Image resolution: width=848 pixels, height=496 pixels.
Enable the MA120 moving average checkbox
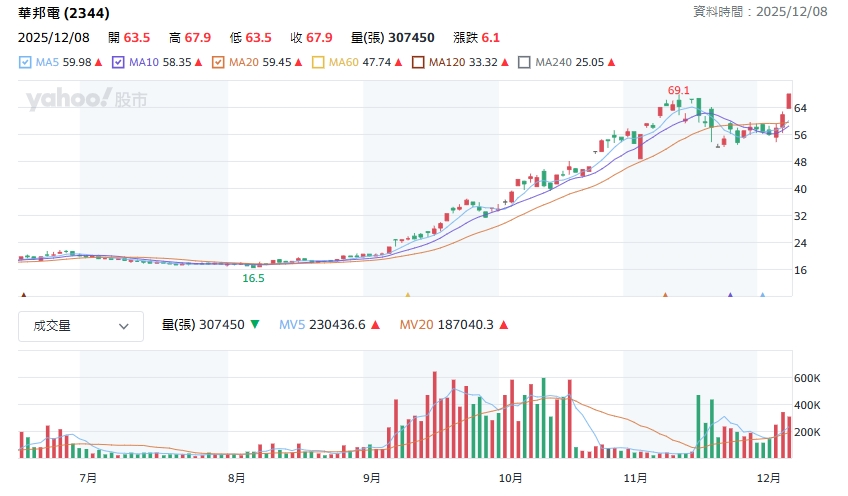coord(418,62)
